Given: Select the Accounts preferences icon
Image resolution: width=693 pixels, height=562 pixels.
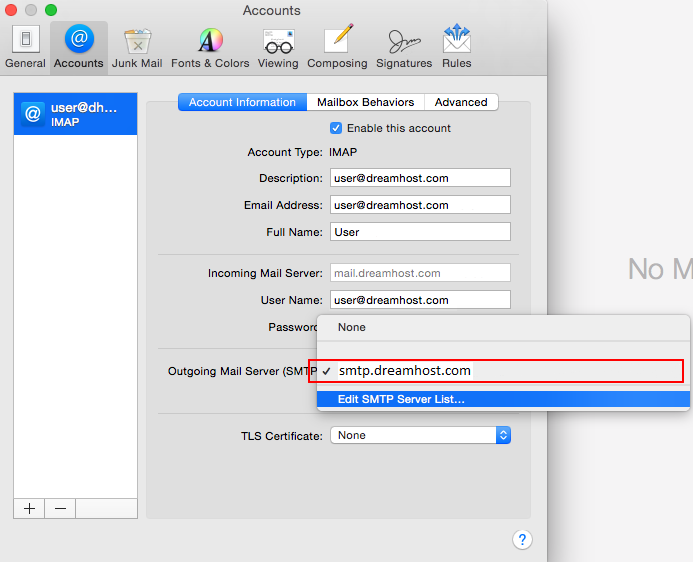Looking at the screenshot, I should (x=79, y=47).
